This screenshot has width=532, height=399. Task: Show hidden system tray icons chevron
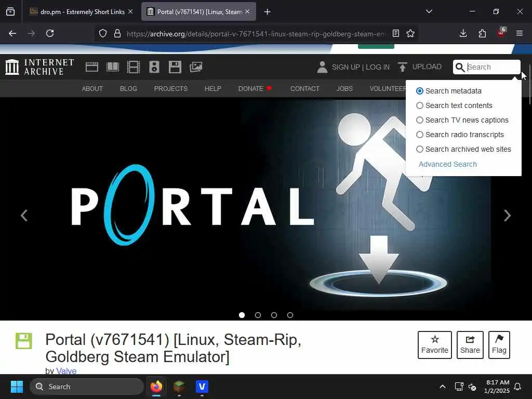pos(443,387)
